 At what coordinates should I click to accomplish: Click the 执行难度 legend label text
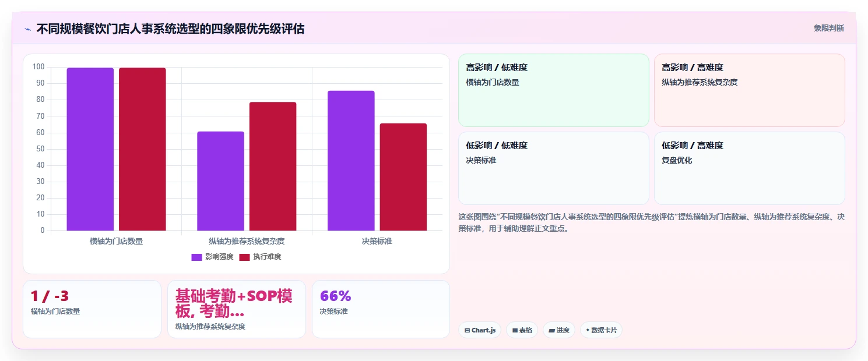pos(267,257)
